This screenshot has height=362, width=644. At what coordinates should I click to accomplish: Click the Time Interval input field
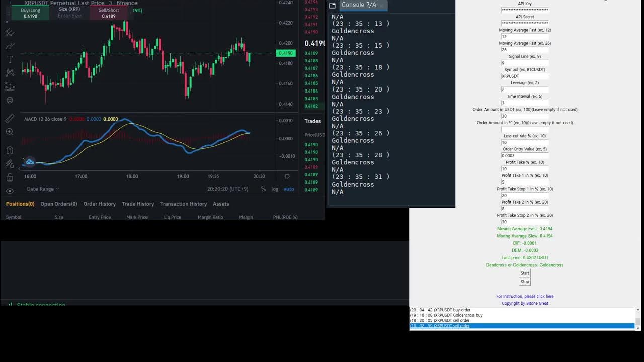[x=525, y=103]
